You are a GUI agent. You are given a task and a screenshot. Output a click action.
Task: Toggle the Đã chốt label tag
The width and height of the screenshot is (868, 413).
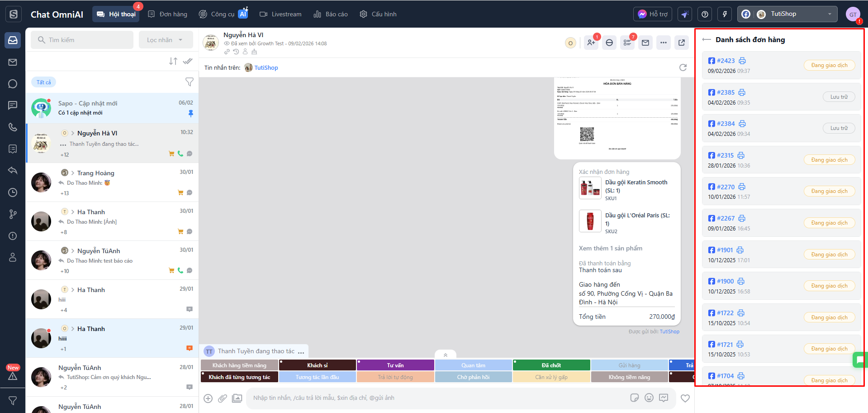(x=551, y=365)
